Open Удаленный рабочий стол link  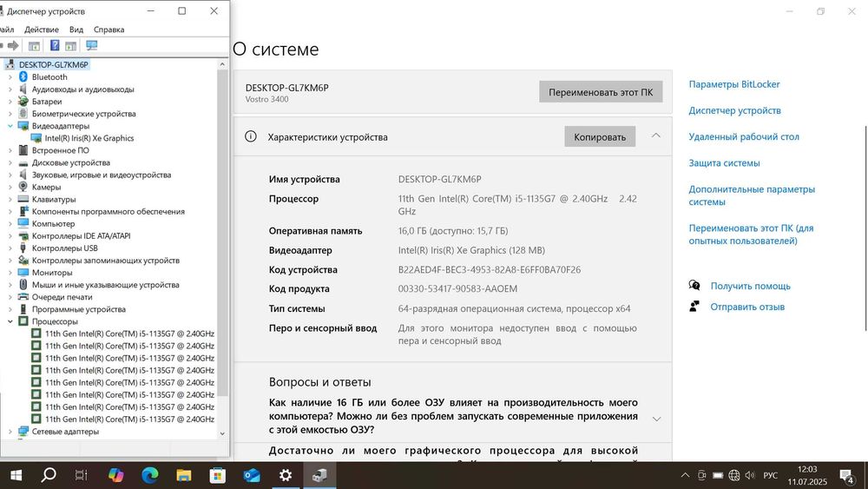[744, 136]
